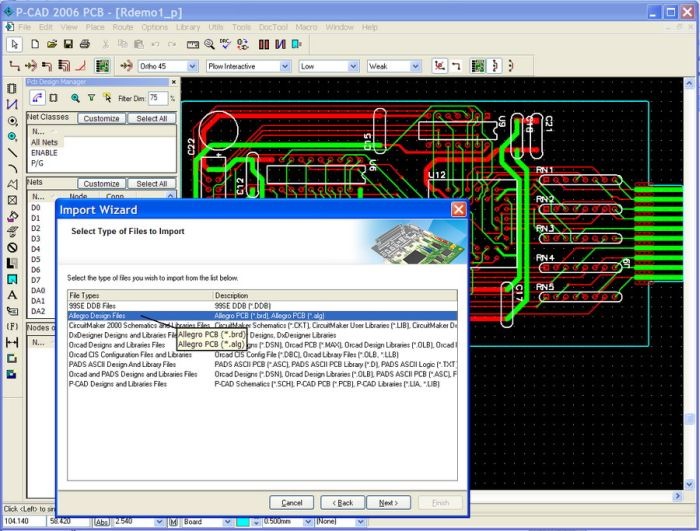Open the [None] dropdown in status bar
The image size is (700, 531).
[360, 522]
